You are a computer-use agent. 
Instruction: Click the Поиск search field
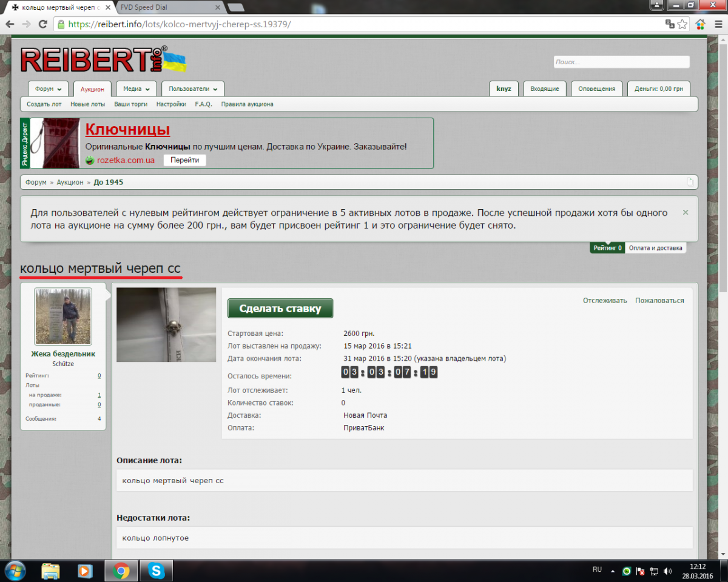(x=621, y=62)
